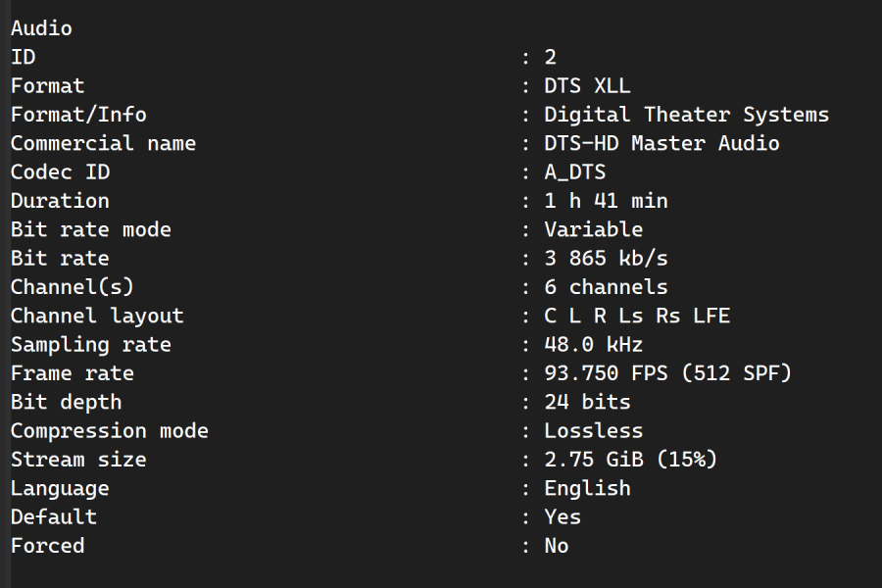Click "DTS-HD Master Audio" commercial name
This screenshot has width=882, height=588.
pos(661,143)
